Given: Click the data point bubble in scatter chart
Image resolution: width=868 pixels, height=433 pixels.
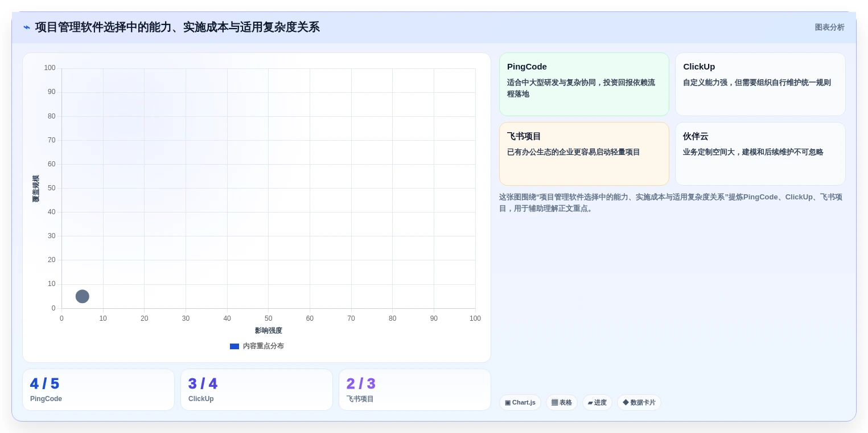Looking at the screenshot, I should [x=83, y=296].
